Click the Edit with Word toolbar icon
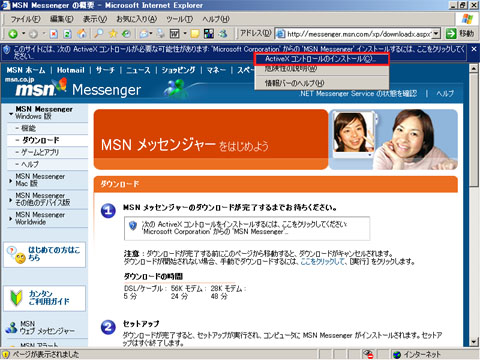The width and height of the screenshot is (480, 360). pyautogui.click(x=175, y=33)
